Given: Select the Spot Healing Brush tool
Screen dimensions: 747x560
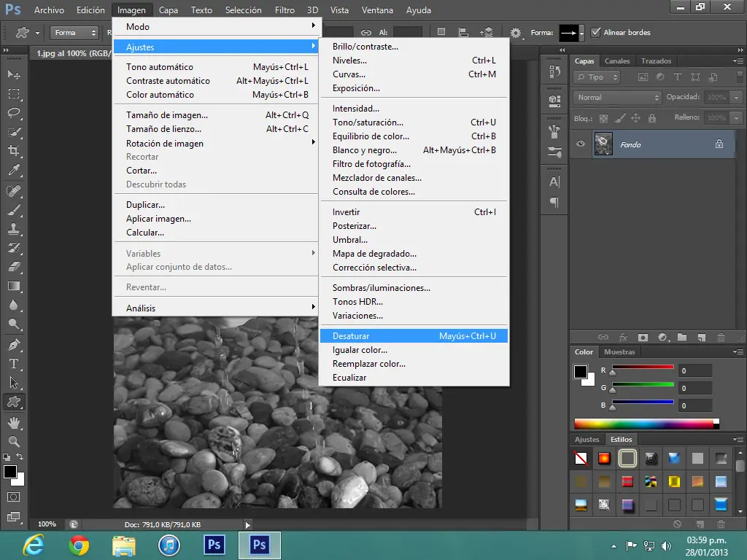Looking at the screenshot, I should coord(14,191).
